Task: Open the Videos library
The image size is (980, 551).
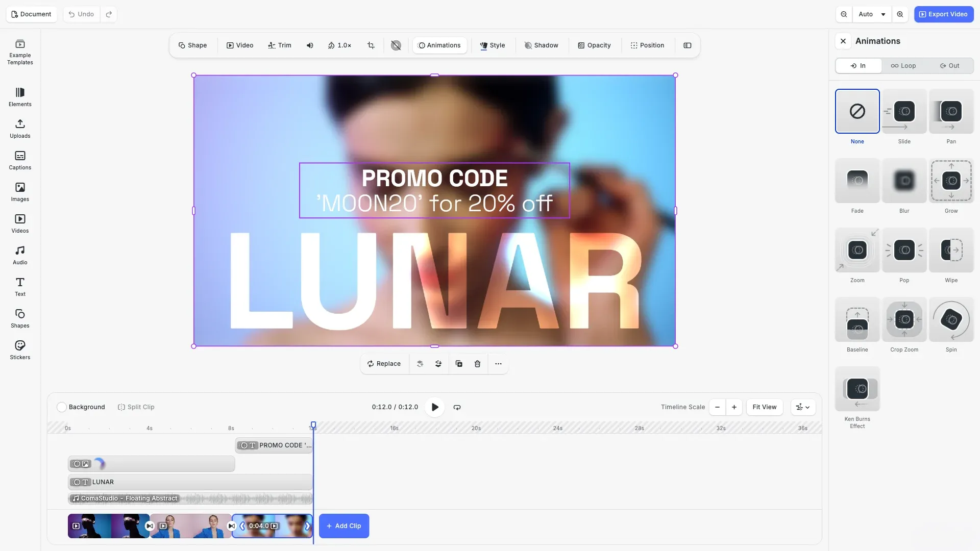Action: 20,223
